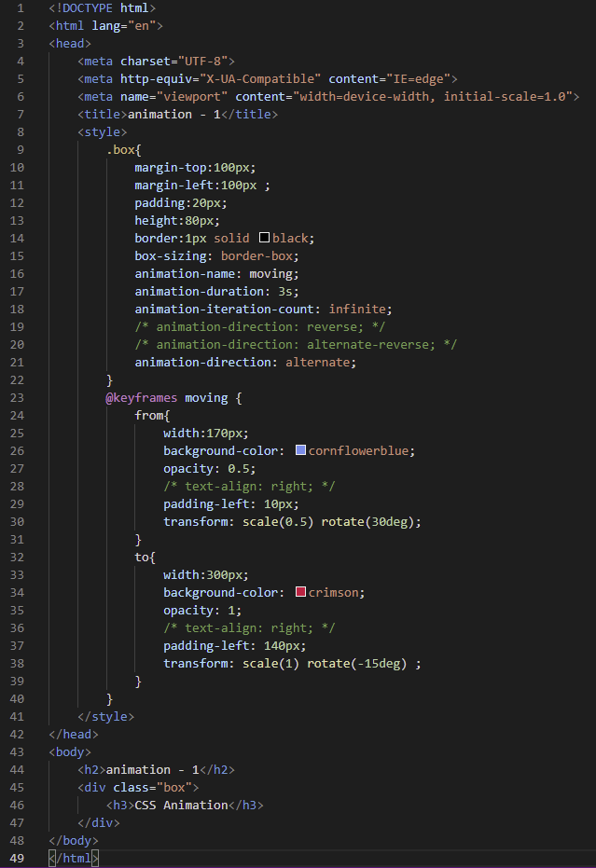Image resolution: width=596 pixels, height=868 pixels.
Task: Click the 'rotate(-15deg)' transform value
Action: (356, 663)
